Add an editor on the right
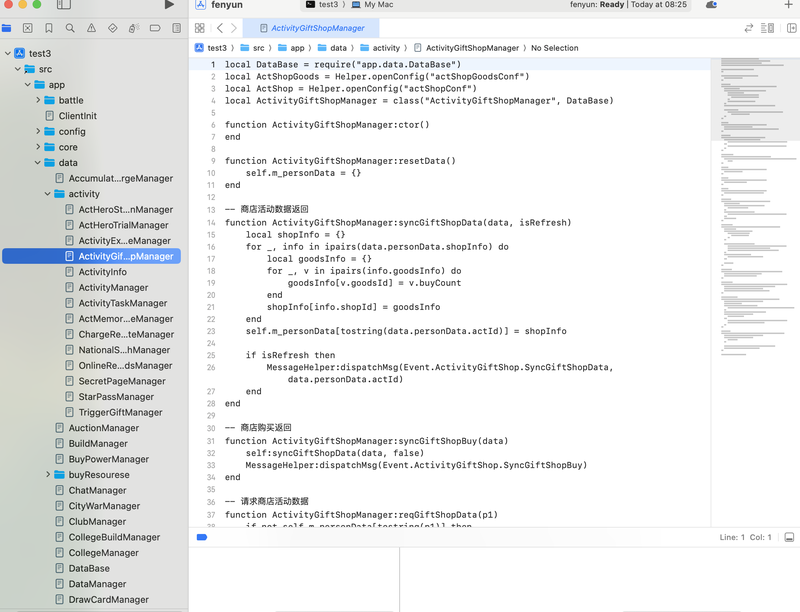800x612 pixels. pos(791,28)
